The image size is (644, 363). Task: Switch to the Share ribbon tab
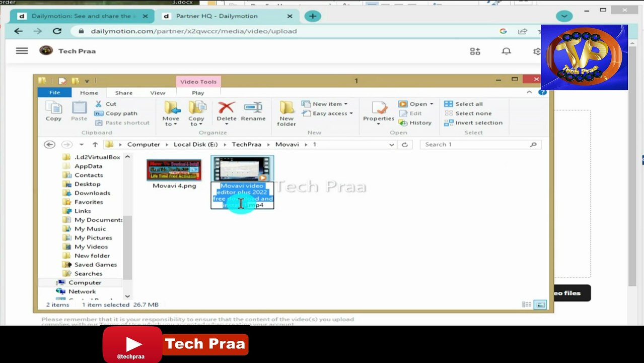[x=124, y=93]
